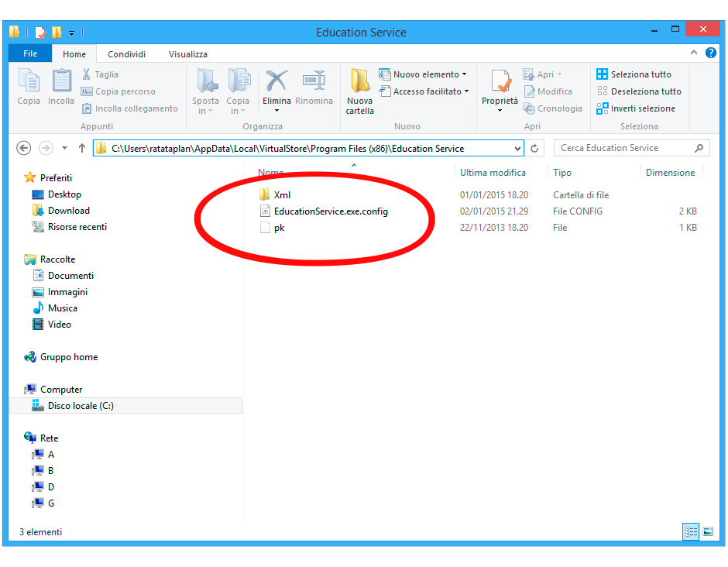Go forward with the Forward arrow

pyautogui.click(x=46, y=148)
